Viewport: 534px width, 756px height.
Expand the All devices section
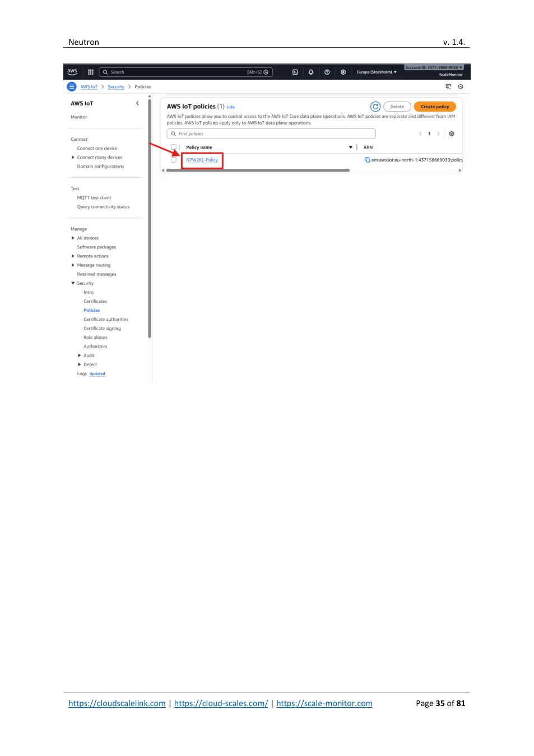[73, 238]
